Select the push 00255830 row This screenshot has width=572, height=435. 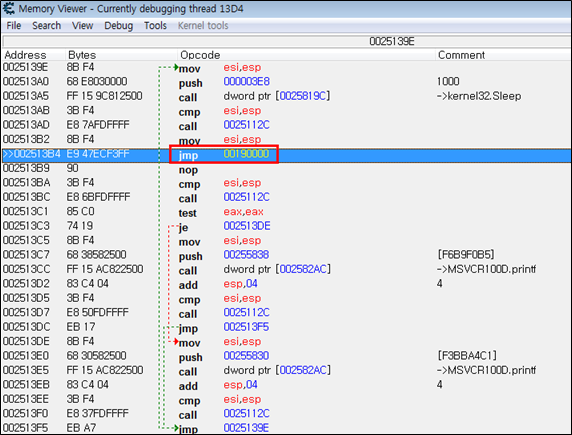(287, 356)
